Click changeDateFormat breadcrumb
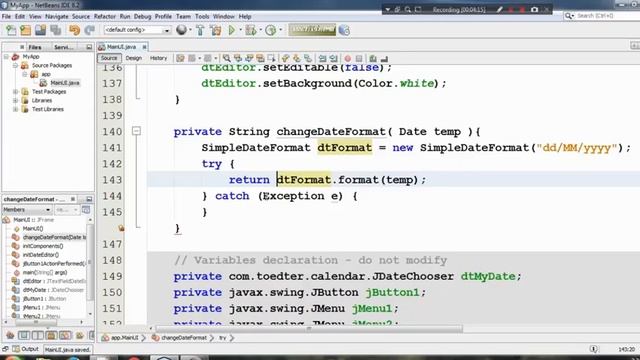Screen dimensions: 640x360 (x=180, y=338)
